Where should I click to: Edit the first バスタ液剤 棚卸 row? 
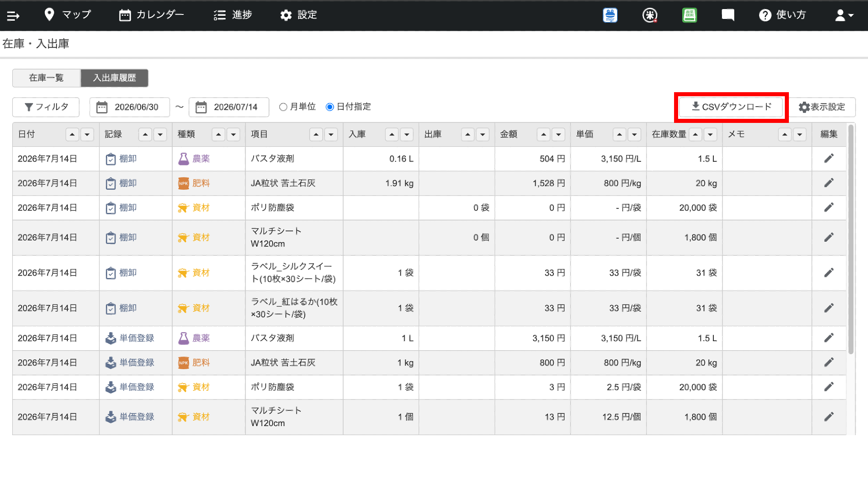point(829,159)
